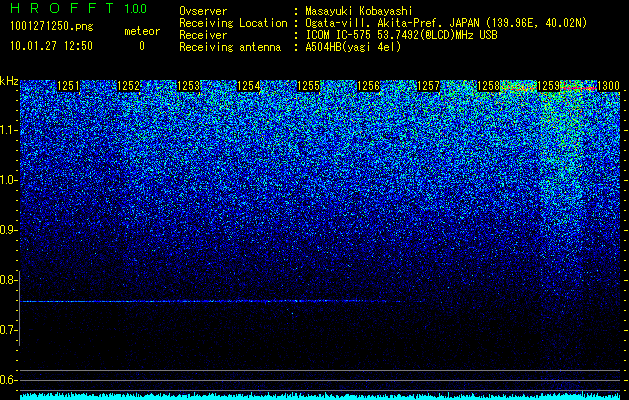Click the meteor count value 0
The width and height of the screenshot is (629, 400).
tap(142, 46)
